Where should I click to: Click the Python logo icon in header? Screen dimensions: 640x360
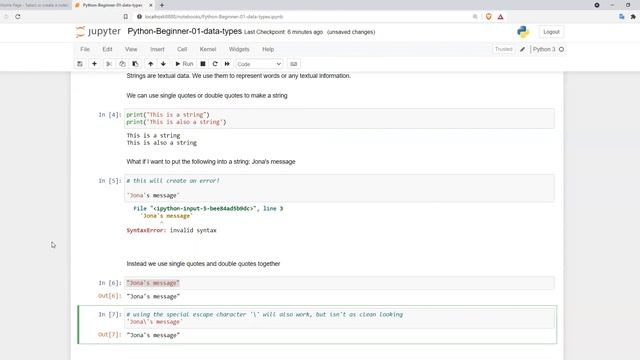(x=523, y=32)
